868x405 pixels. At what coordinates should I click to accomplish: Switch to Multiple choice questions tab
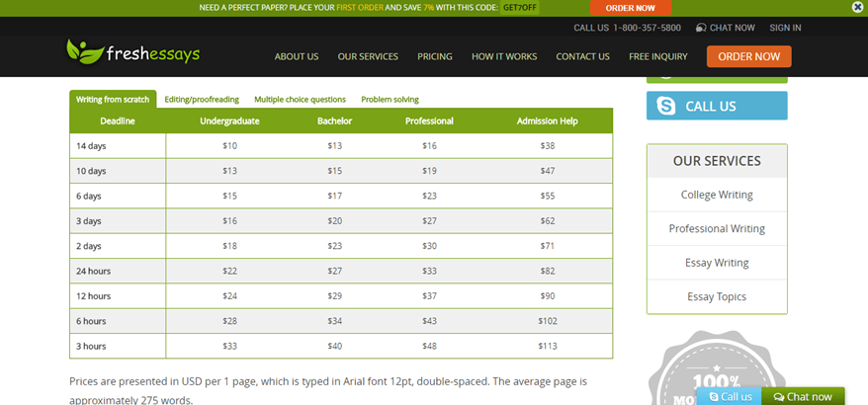pos(300,100)
